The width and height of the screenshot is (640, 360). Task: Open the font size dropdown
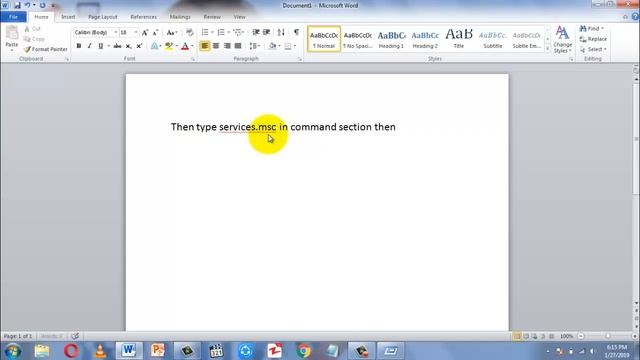[136, 32]
